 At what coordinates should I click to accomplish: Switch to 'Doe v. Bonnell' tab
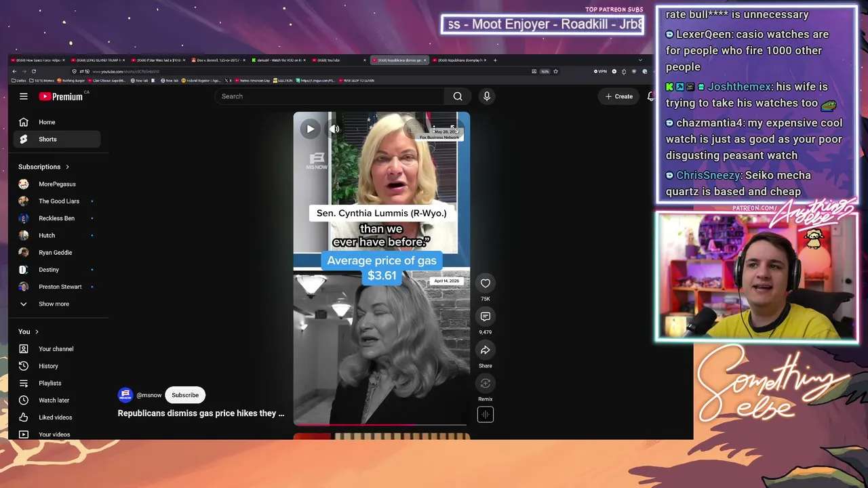(x=218, y=60)
